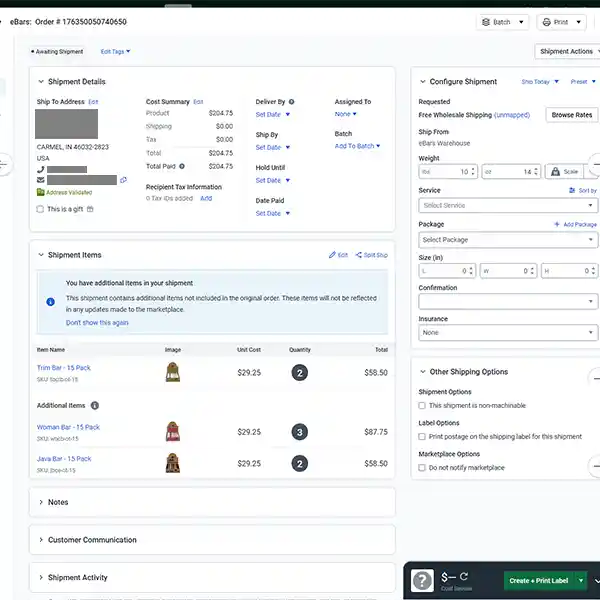600x600 pixels.
Task: Click the email envelope icon
Action: [41, 180]
